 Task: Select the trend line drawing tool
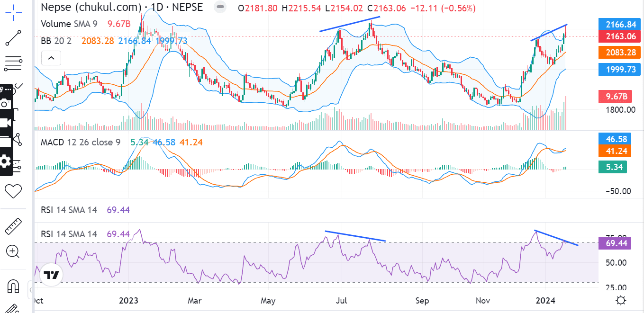[13, 38]
